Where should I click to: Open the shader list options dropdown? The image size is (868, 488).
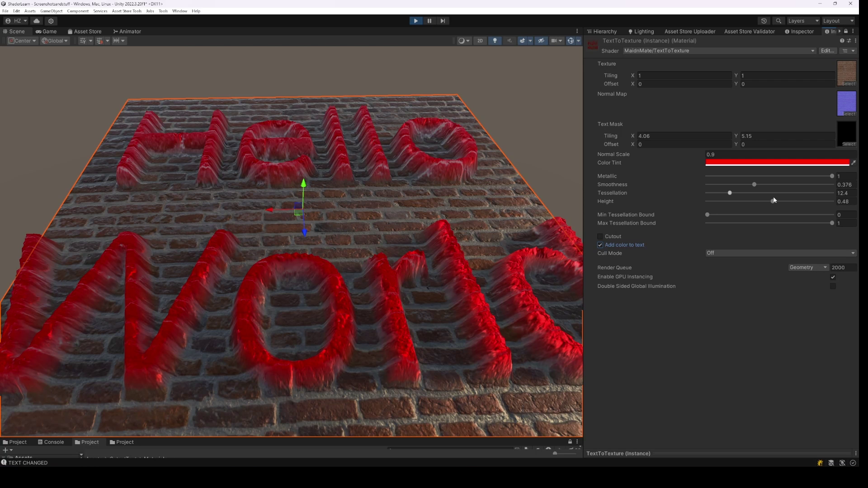pyautogui.click(x=848, y=51)
